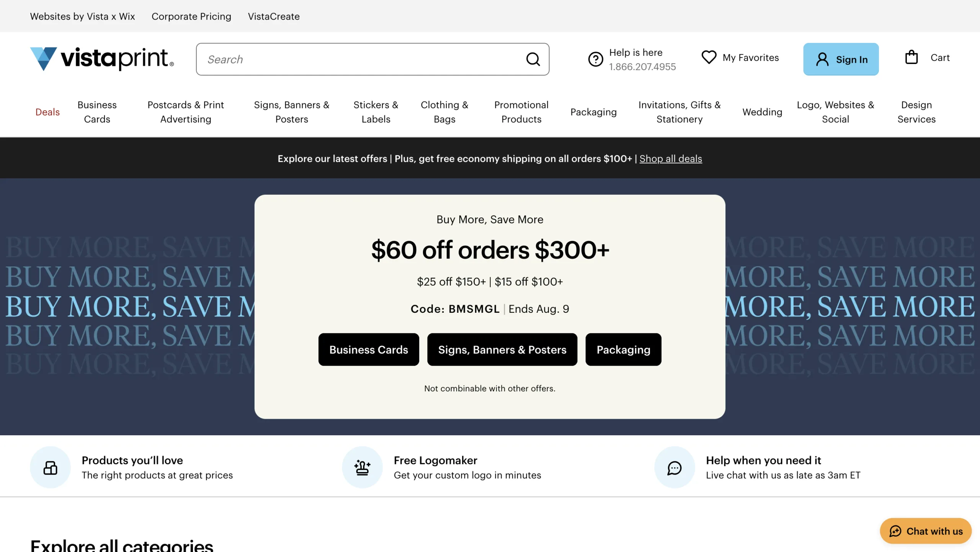This screenshot has width=980, height=552.
Task: Click the help question mark icon
Action: tap(596, 59)
